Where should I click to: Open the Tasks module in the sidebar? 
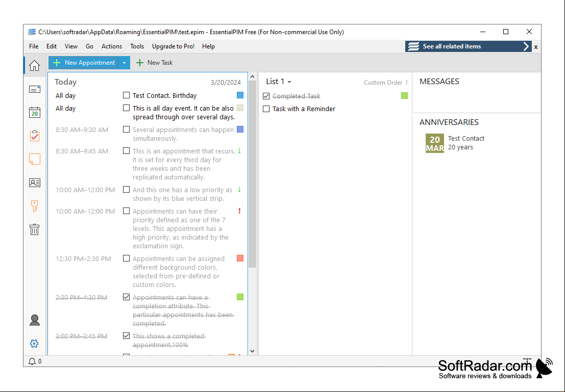(x=35, y=136)
